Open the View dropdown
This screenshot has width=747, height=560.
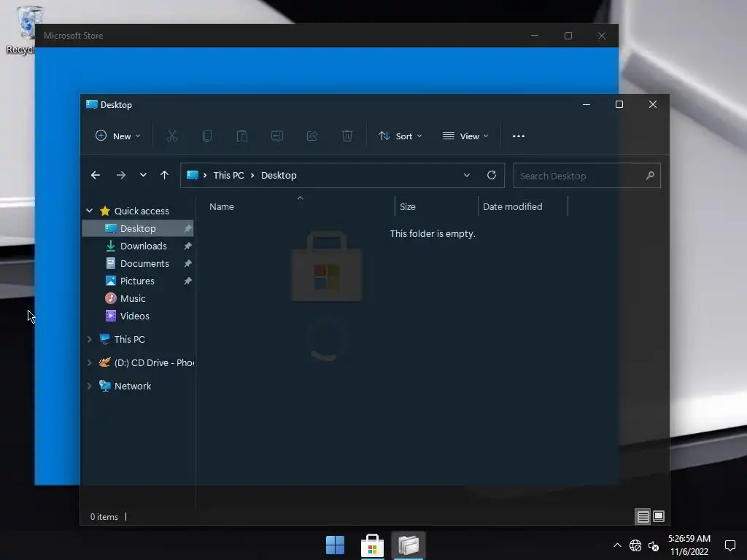465,136
